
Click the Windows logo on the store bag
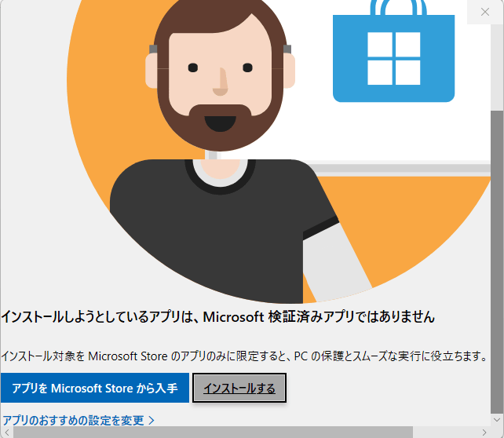[394, 59]
